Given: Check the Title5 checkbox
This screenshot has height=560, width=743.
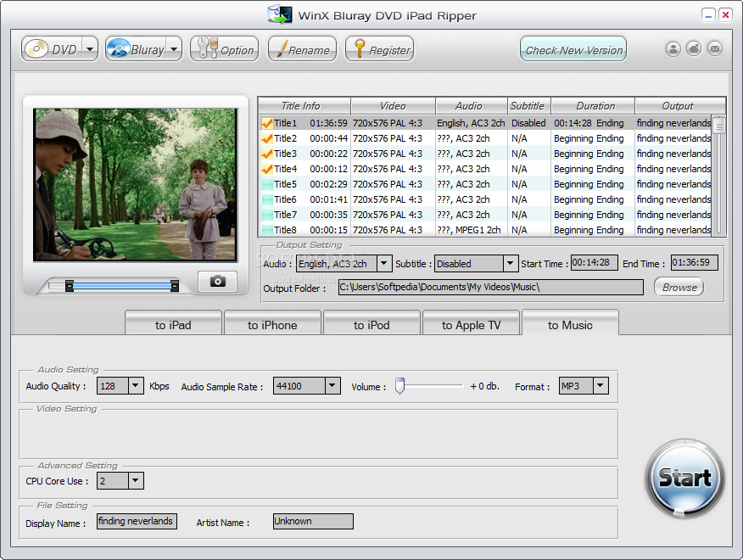Looking at the screenshot, I should 267,184.
